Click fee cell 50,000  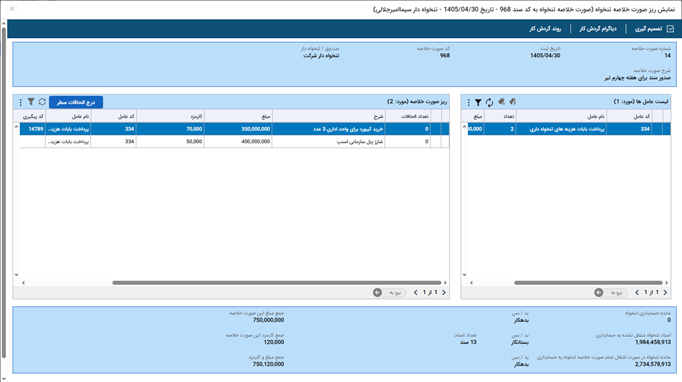(170, 141)
